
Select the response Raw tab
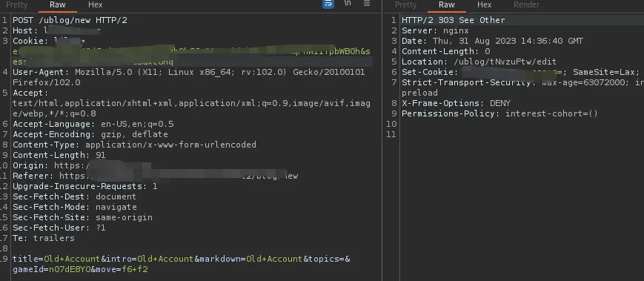446,5
